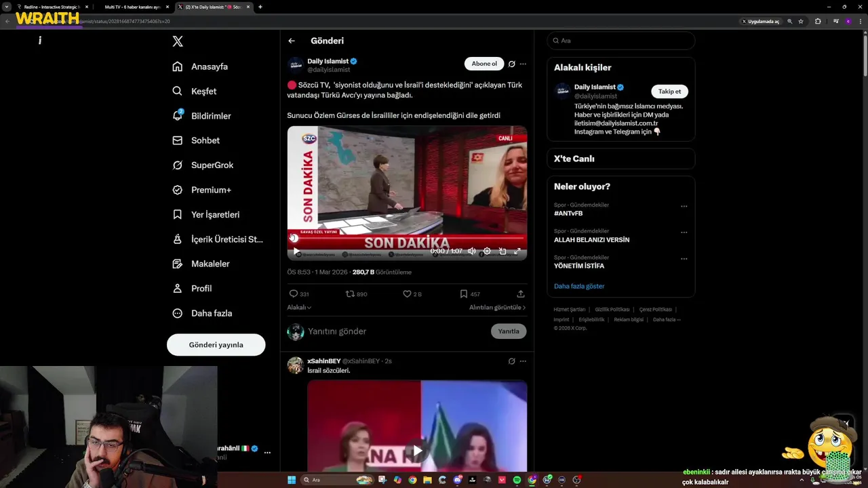This screenshot has height=488, width=868.
Task: Click the video progress bar
Action: 407,238
